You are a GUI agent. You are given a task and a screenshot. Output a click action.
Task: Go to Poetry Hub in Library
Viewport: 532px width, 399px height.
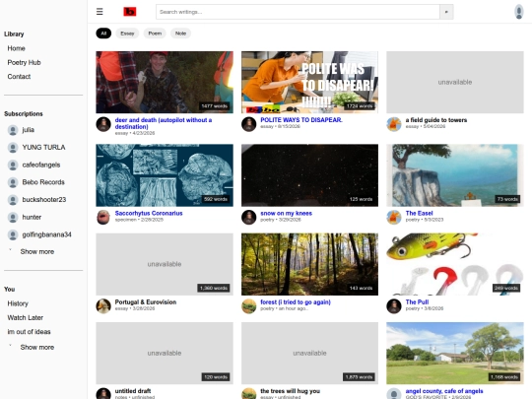(x=24, y=62)
